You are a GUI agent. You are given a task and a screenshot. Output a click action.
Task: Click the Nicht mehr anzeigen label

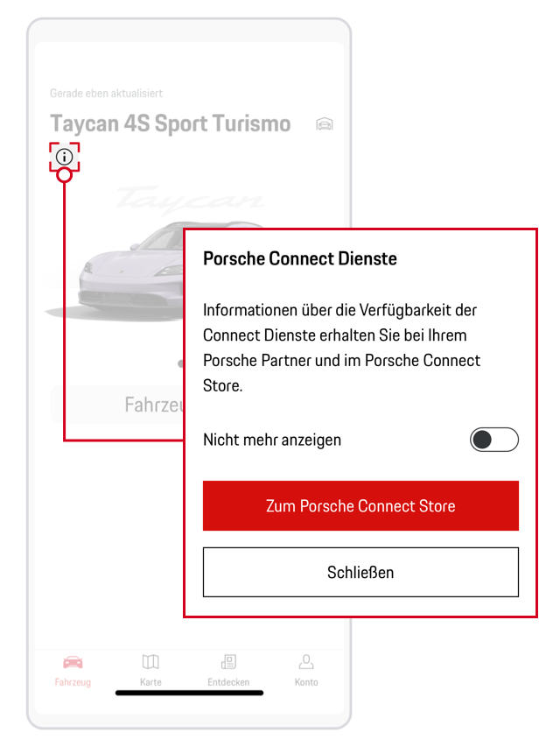click(x=272, y=440)
